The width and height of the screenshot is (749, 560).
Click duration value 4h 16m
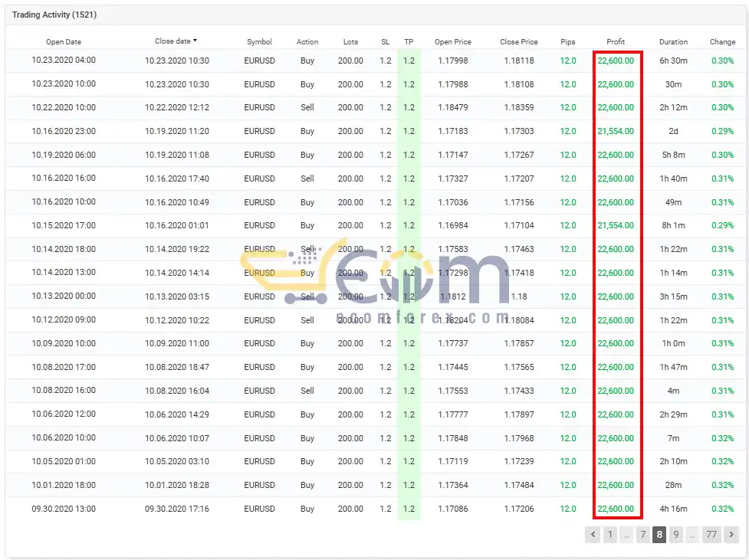tap(674, 509)
